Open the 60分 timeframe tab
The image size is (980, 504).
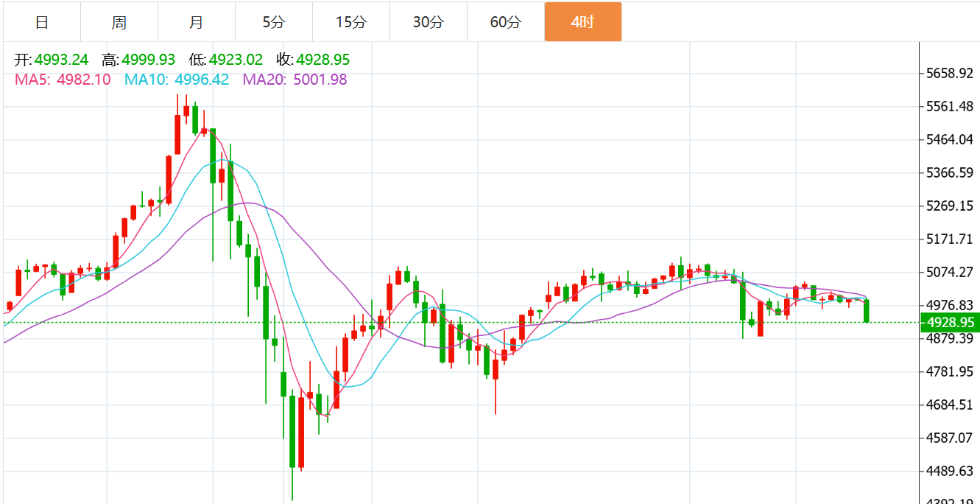[506, 22]
